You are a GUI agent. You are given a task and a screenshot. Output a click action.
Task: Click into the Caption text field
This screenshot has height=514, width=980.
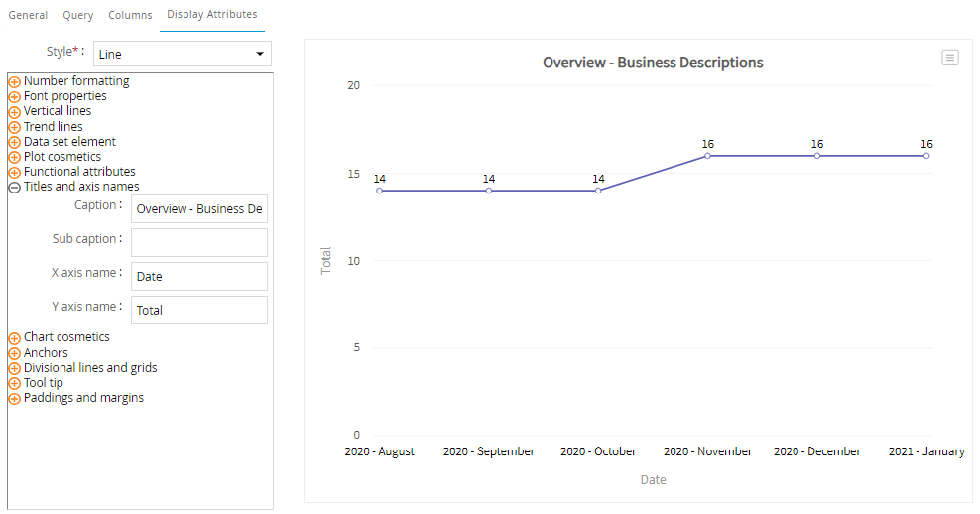coord(199,209)
